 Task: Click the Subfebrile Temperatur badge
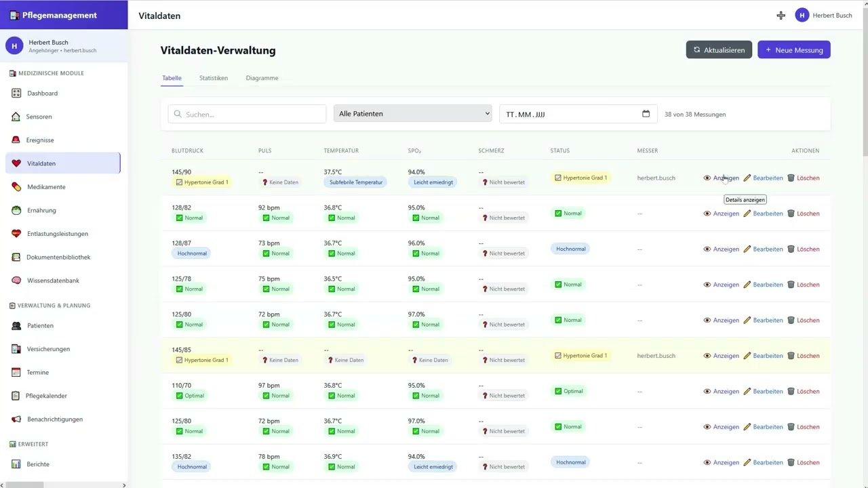355,182
